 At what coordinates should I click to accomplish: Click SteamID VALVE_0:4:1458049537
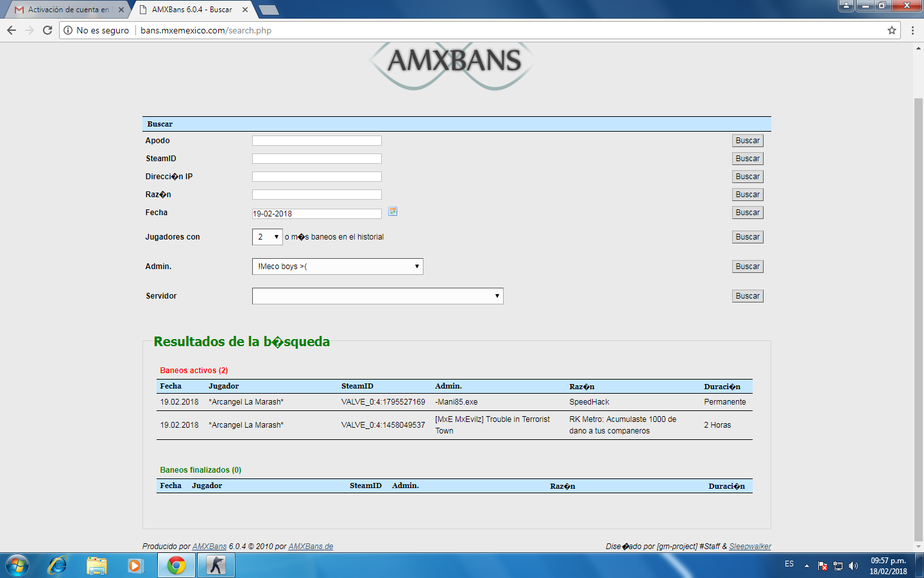pyautogui.click(x=383, y=425)
